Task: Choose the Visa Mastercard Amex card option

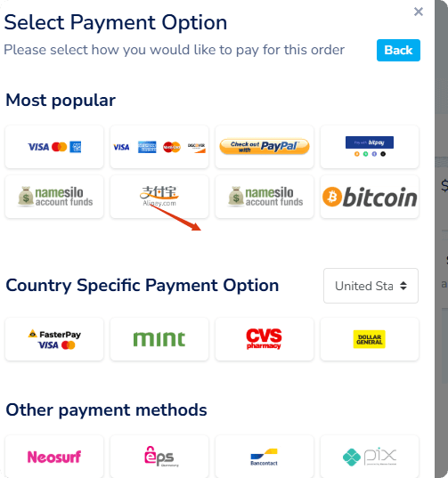Action: [54, 147]
